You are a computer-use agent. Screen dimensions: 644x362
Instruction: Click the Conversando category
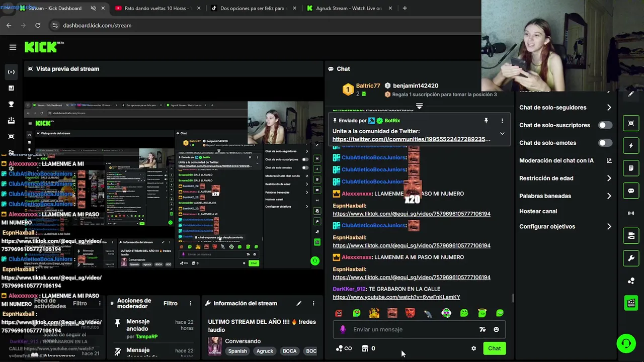click(243, 341)
